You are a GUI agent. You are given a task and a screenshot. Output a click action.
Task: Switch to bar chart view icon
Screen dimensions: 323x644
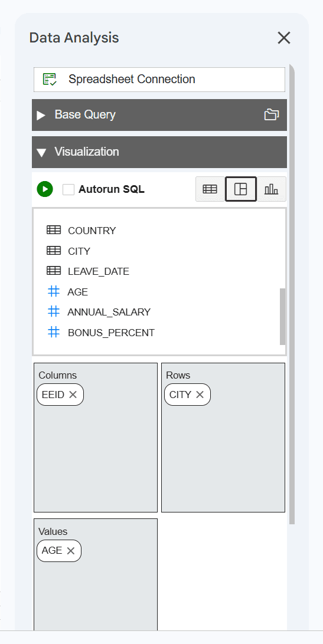[271, 189]
